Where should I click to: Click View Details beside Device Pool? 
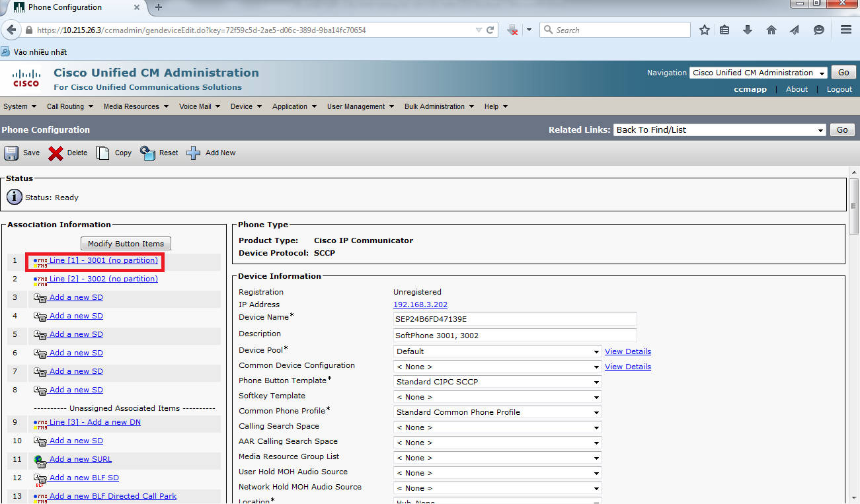pos(628,352)
